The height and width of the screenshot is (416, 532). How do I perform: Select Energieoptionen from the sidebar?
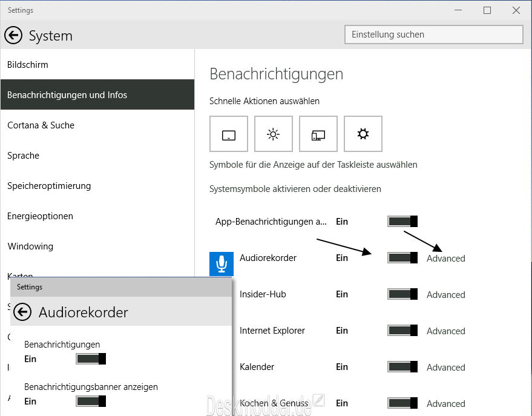click(40, 216)
